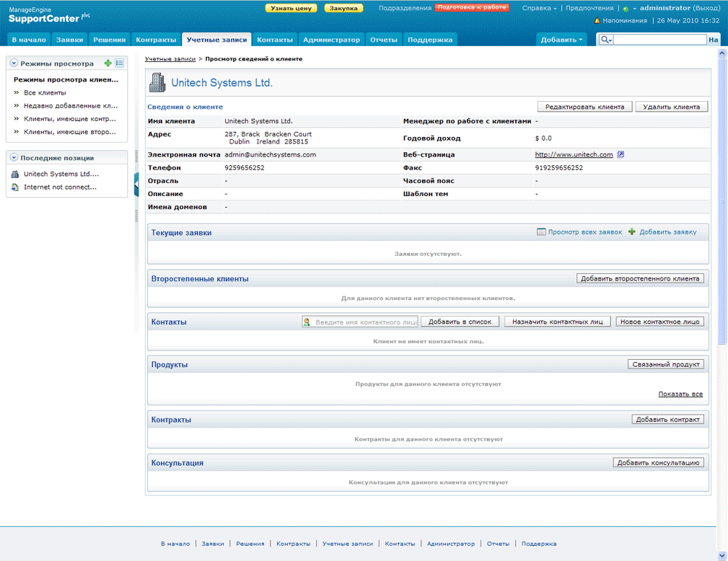Open the Администратор tab
This screenshot has height=561, width=728.
pos(331,40)
